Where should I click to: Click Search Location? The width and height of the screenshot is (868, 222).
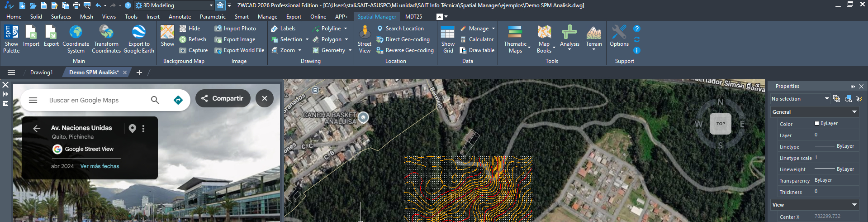click(400, 29)
